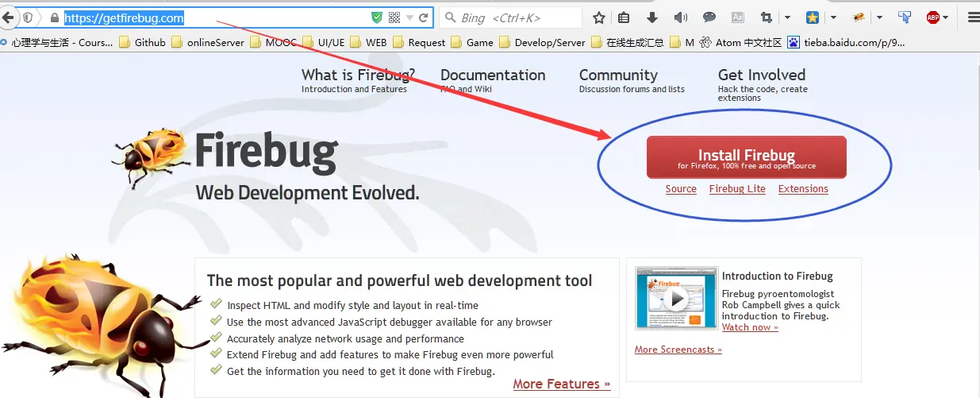Screen dimensions: 980x398
Task: Open the Request bookmark folder
Action: (419, 42)
